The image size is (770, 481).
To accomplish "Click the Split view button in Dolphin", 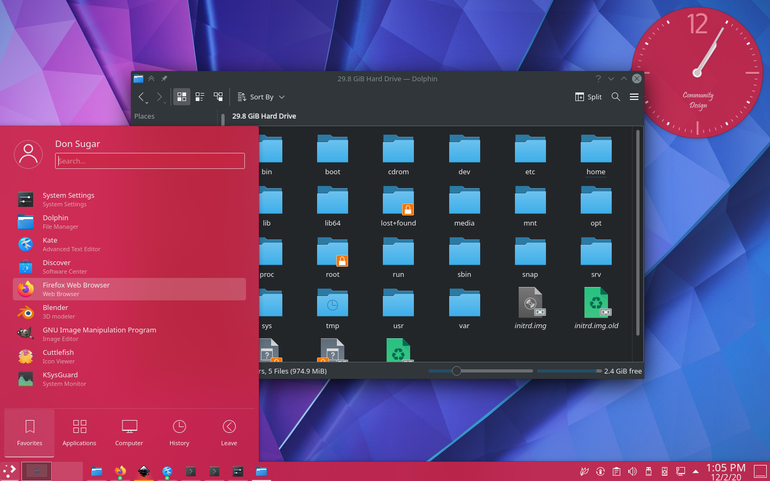I will pos(588,97).
